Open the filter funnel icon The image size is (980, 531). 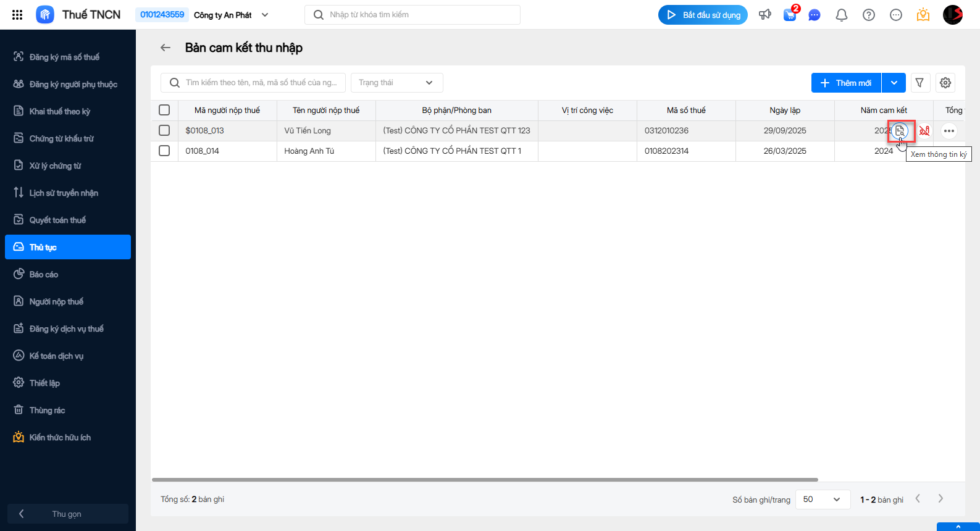coord(919,83)
